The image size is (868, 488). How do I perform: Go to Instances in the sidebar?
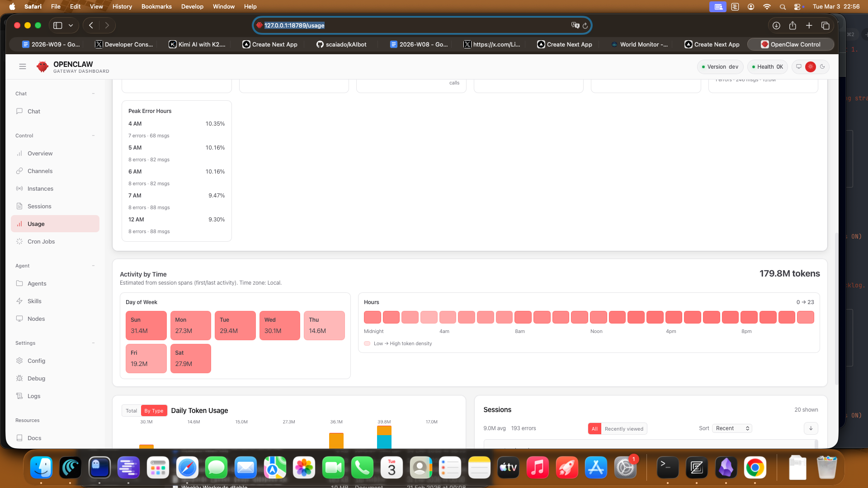pos(40,188)
